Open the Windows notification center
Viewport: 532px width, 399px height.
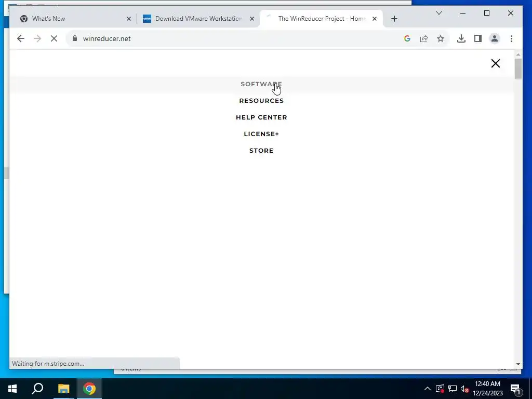point(515,389)
